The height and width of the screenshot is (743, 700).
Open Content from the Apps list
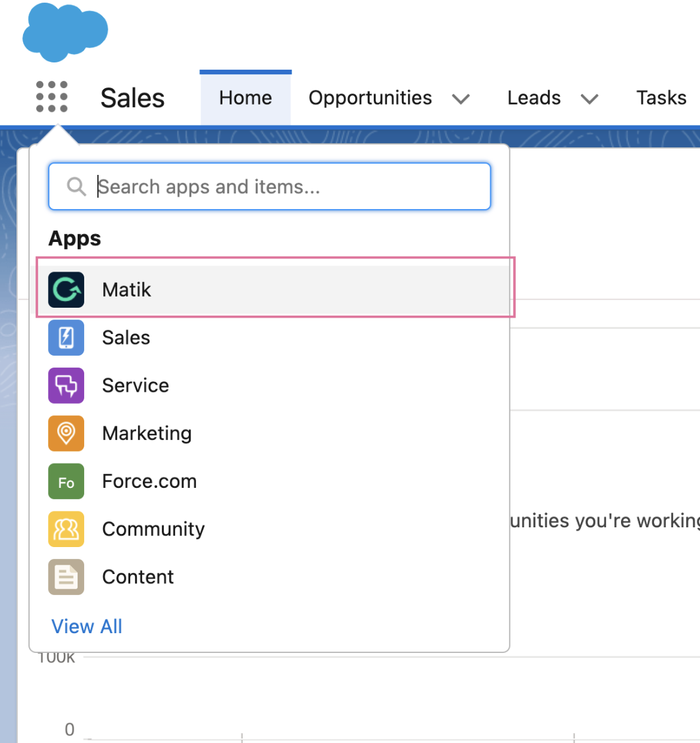(270, 577)
